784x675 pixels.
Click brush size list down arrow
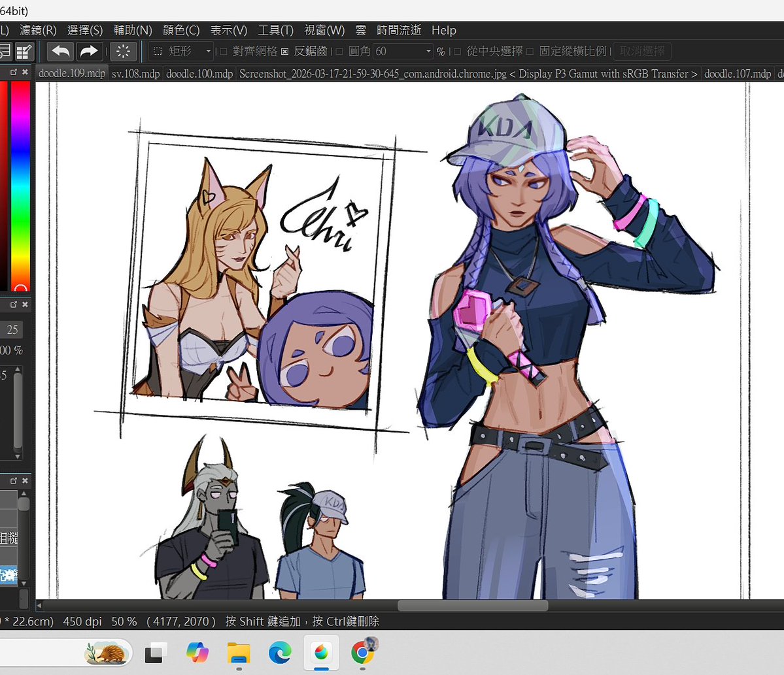(x=18, y=456)
